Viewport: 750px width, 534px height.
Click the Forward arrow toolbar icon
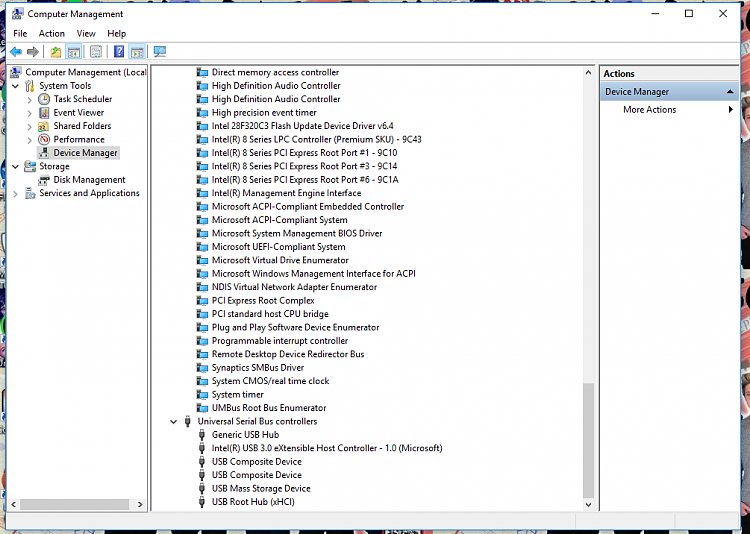(x=33, y=52)
